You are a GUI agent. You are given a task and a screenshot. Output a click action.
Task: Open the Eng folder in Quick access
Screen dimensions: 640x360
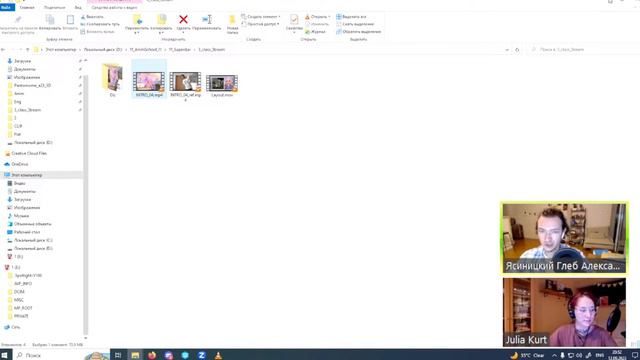[x=17, y=102]
